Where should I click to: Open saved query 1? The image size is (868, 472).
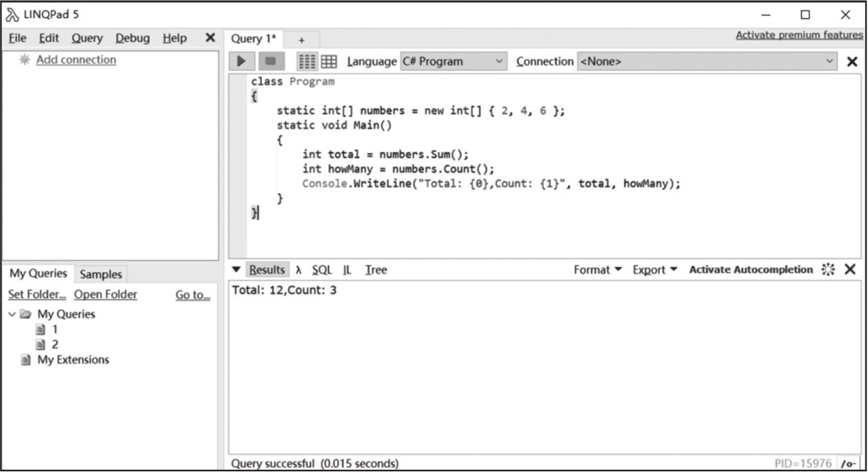click(54, 329)
